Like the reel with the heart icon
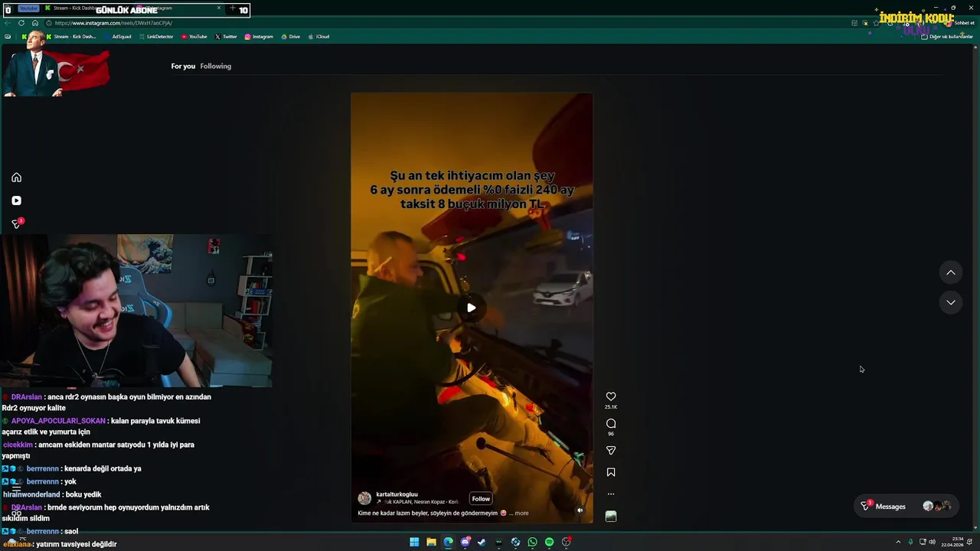Viewport: 980px width, 551px height. pyautogui.click(x=611, y=396)
